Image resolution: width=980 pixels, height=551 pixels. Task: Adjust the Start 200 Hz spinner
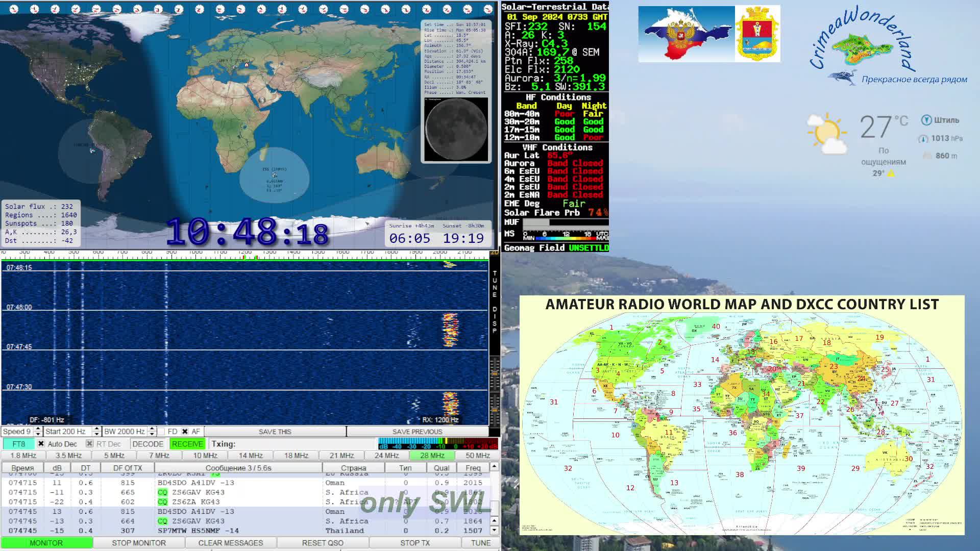coord(96,432)
